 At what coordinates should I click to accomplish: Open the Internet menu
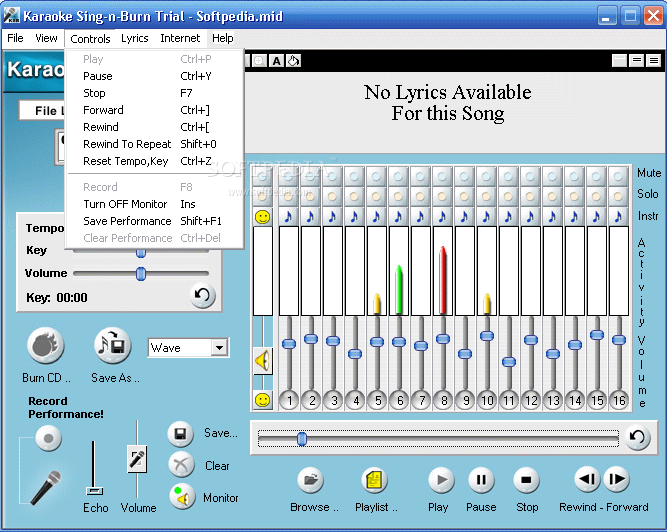(180, 38)
